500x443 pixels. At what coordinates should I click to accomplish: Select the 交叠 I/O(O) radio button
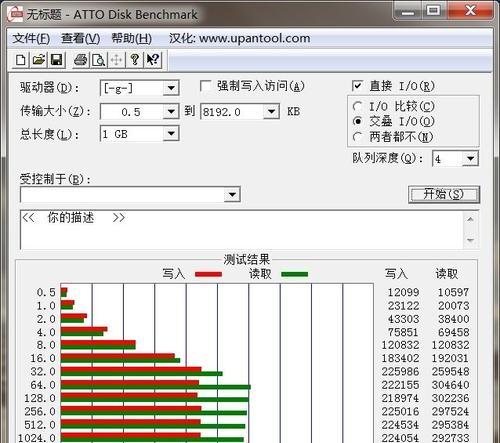(357, 121)
